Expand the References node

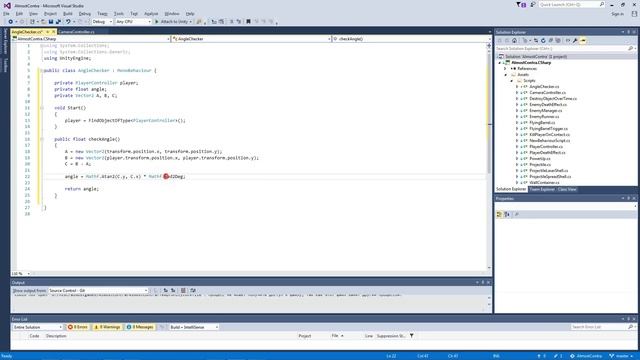pos(506,69)
